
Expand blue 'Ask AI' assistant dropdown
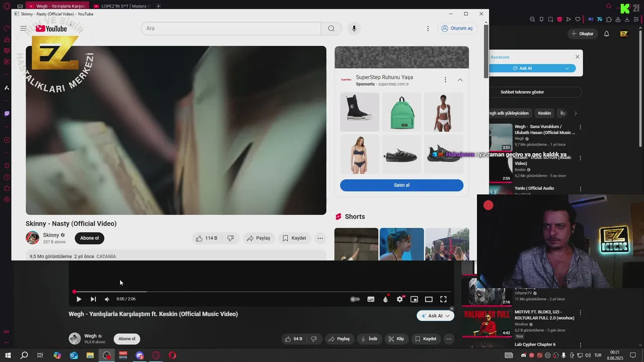pos(568,68)
